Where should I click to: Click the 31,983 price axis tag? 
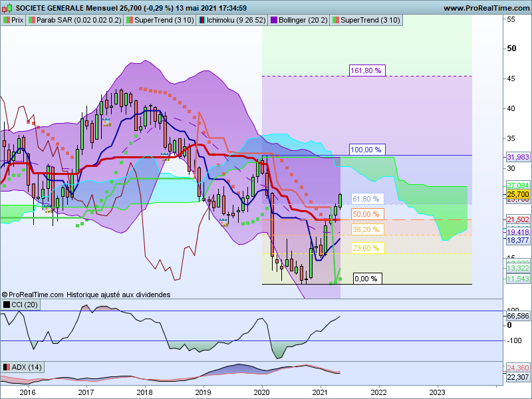click(x=518, y=157)
